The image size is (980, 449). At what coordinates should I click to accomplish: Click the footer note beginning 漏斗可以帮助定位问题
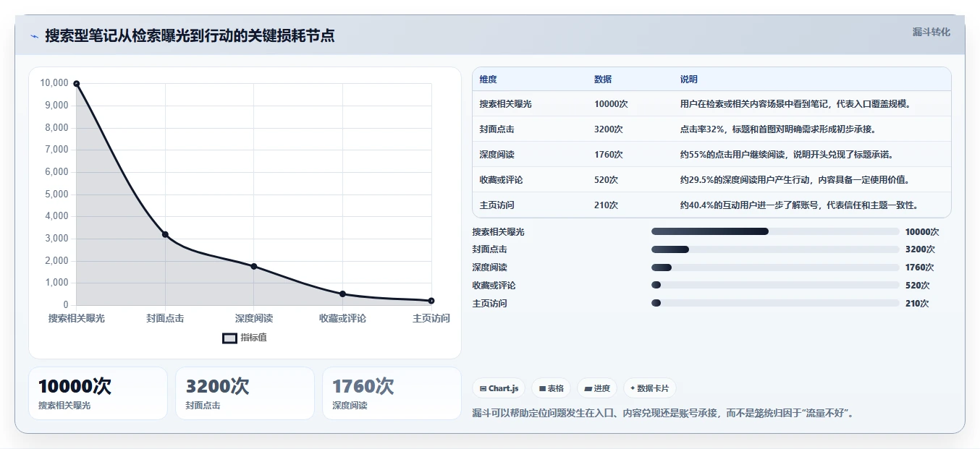pos(663,414)
